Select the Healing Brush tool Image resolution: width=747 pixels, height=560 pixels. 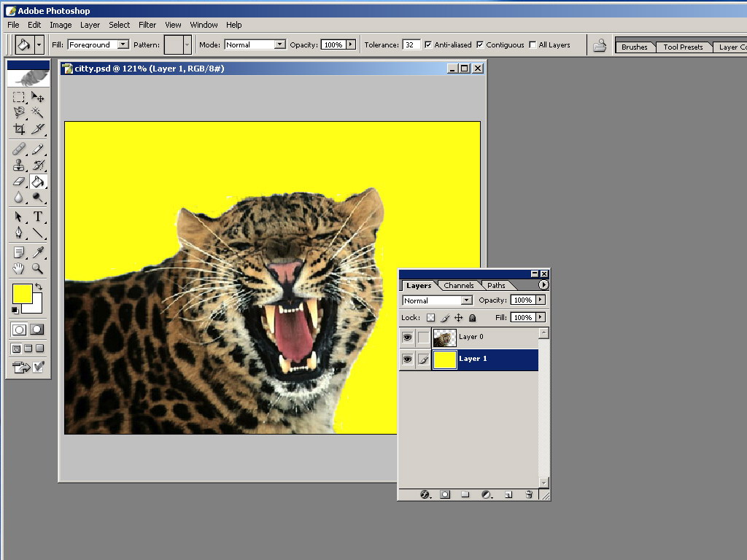coord(18,149)
